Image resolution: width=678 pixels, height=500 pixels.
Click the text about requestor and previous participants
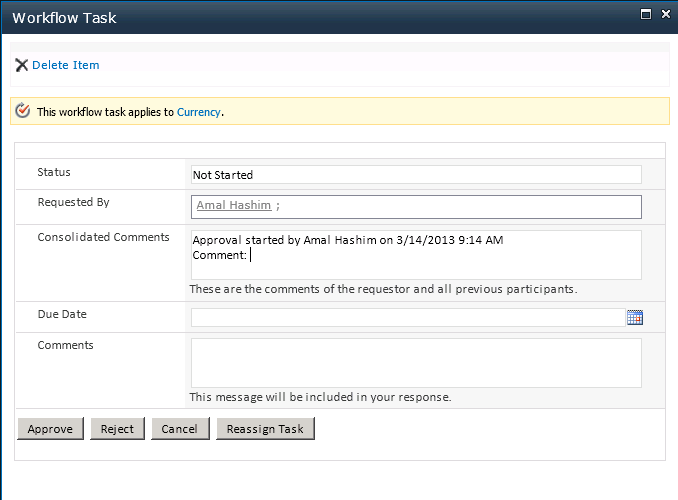tap(383, 289)
